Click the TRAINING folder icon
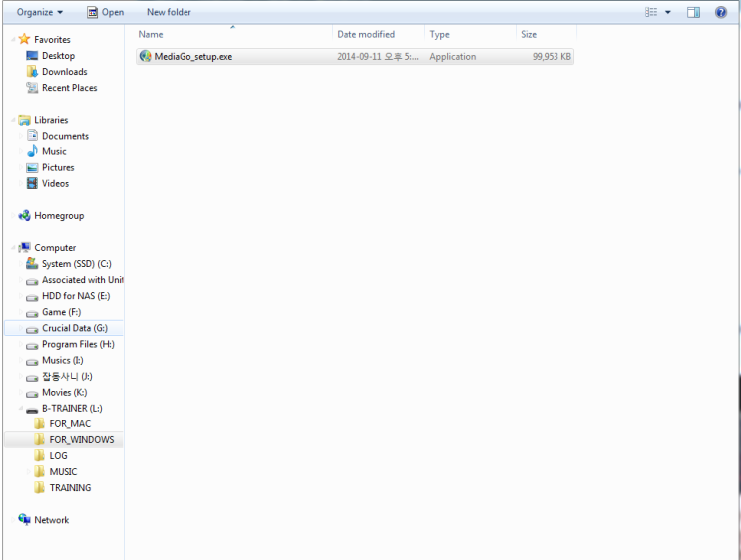 39,487
